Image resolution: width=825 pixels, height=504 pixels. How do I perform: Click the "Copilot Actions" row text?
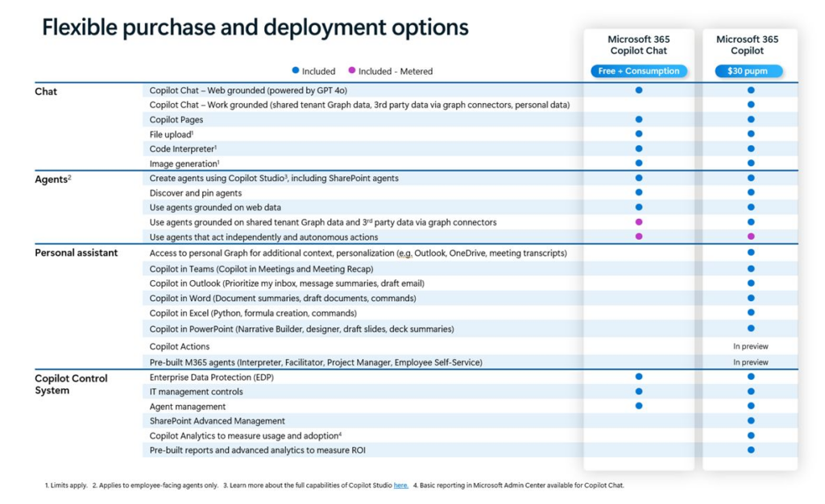(180, 346)
